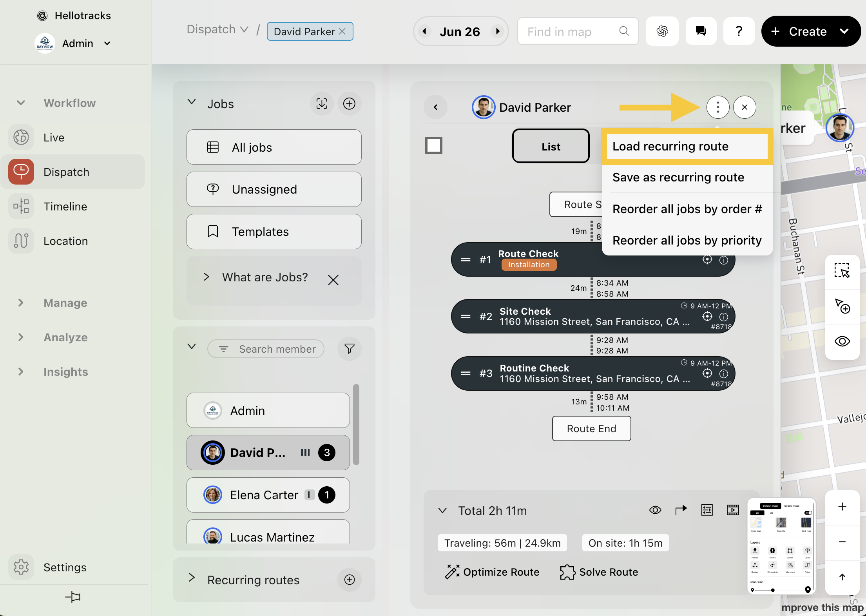Click Optimize Route
The width and height of the screenshot is (866, 616).
click(x=492, y=572)
